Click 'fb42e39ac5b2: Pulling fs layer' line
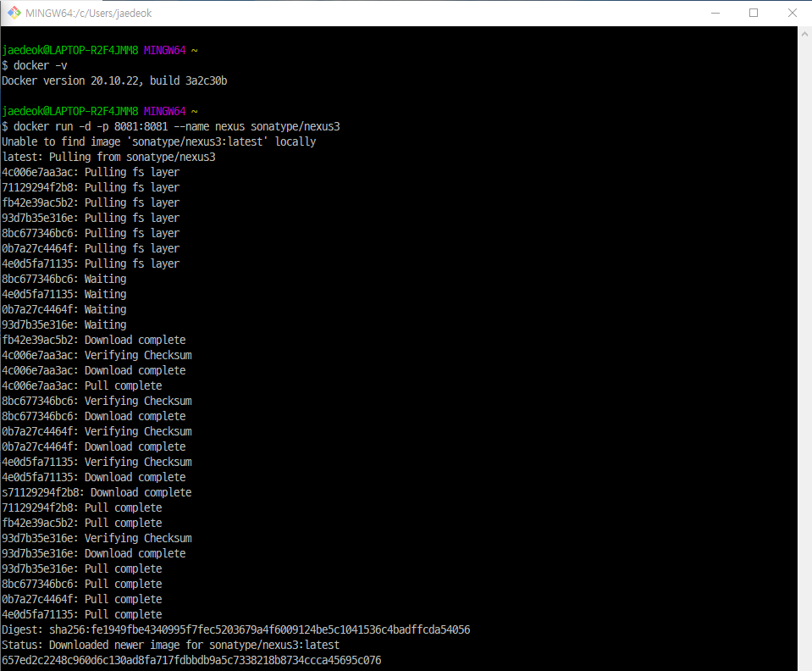 click(x=91, y=202)
